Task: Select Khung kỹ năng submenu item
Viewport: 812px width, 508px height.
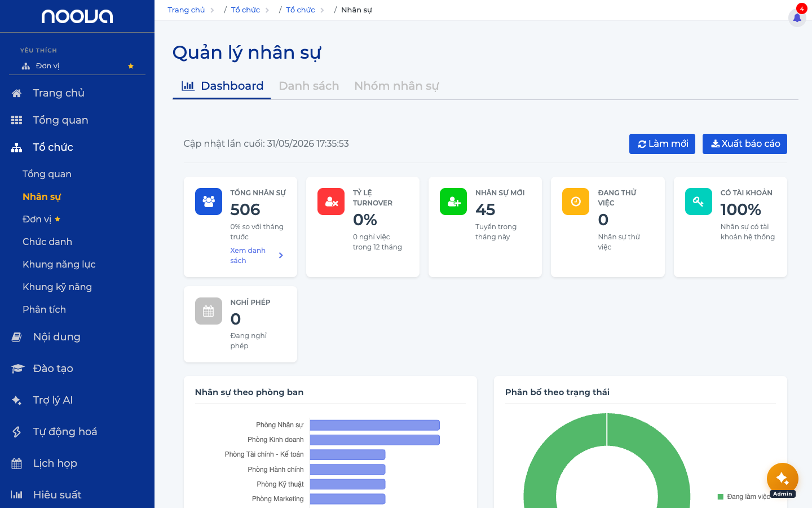Action: click(x=57, y=287)
